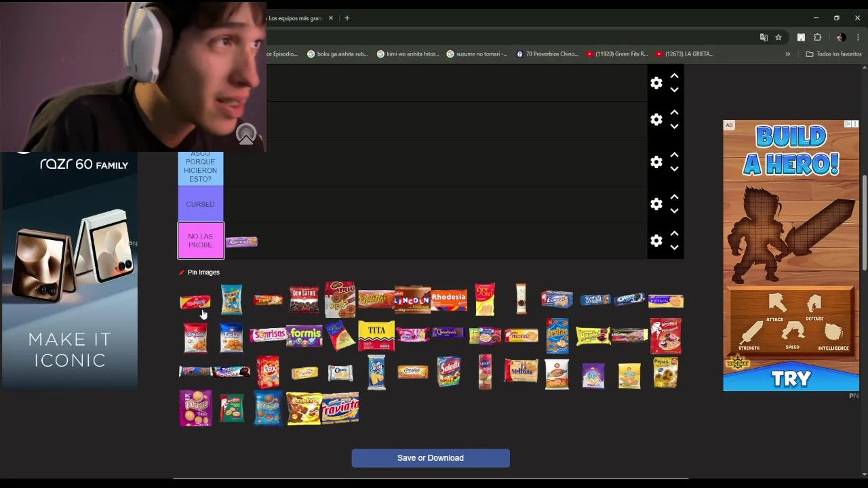The height and width of the screenshot is (488, 868).
Task: Move the NO LAS PROBE row down
Action: click(674, 247)
